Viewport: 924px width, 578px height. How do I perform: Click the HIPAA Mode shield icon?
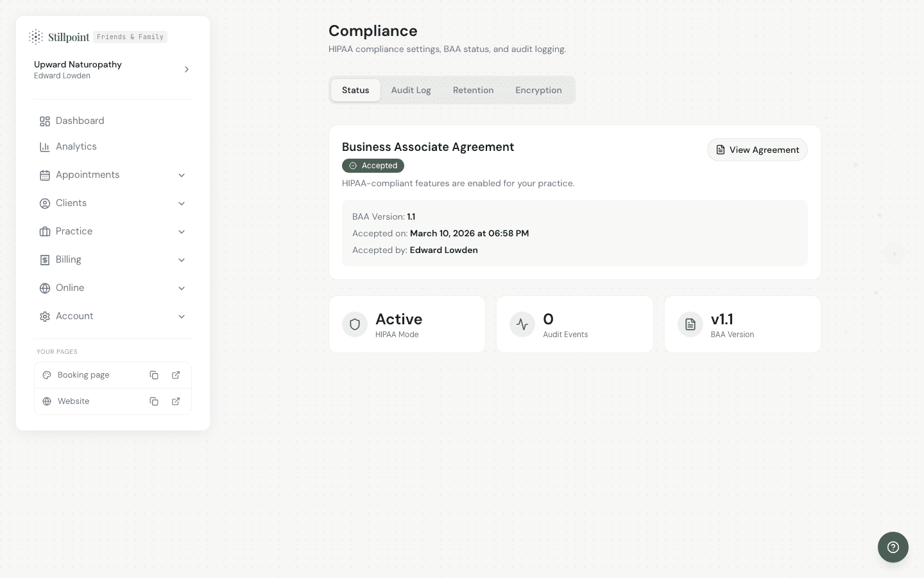pos(355,324)
